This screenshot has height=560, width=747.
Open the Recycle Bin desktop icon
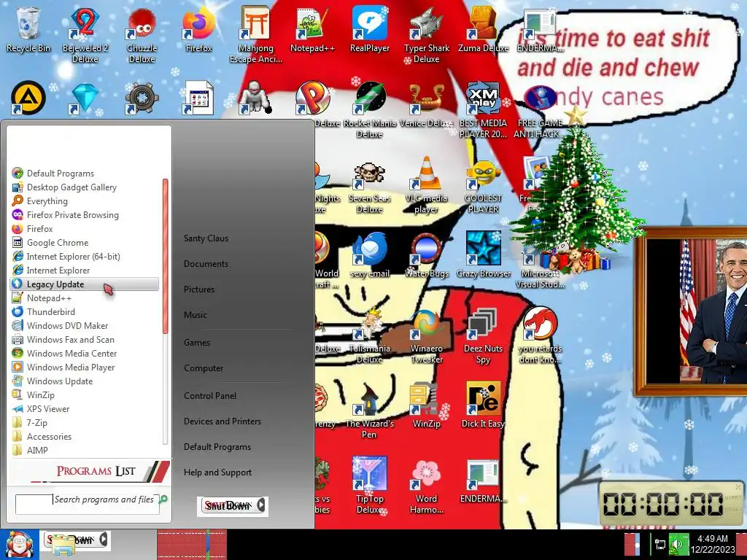click(x=28, y=29)
